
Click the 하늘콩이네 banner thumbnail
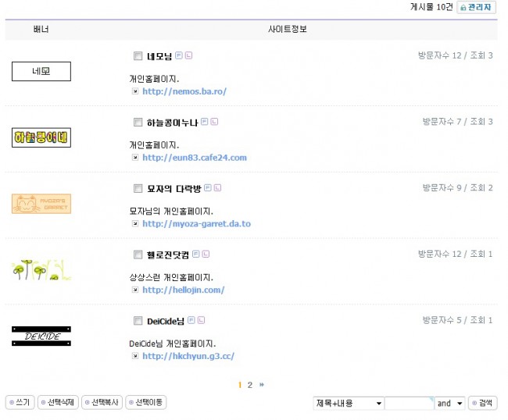41,138
